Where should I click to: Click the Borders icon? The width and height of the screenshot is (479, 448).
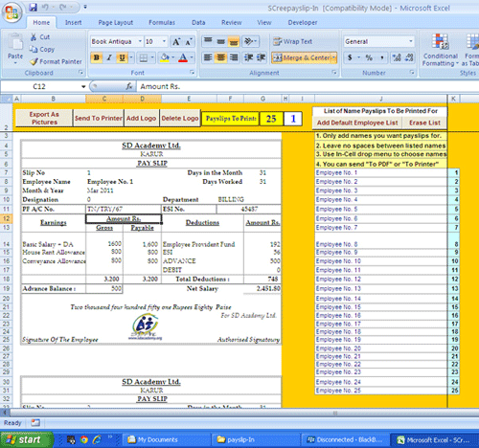coord(144,57)
